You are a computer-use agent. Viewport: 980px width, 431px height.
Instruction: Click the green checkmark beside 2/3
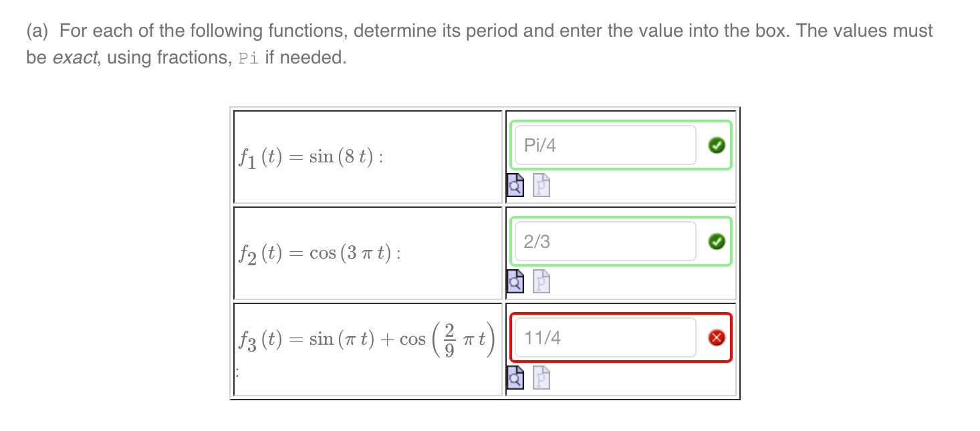(716, 241)
